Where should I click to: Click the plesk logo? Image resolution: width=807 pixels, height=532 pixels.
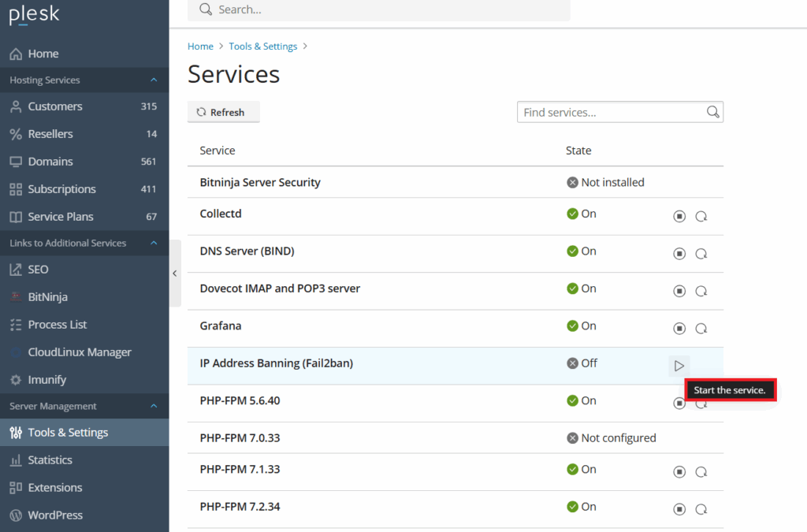(x=35, y=14)
